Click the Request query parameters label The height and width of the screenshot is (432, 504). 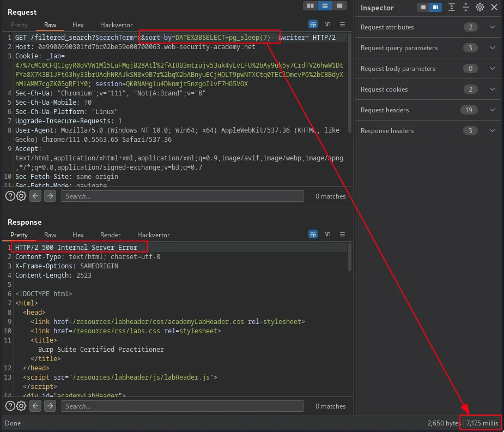[x=399, y=47]
